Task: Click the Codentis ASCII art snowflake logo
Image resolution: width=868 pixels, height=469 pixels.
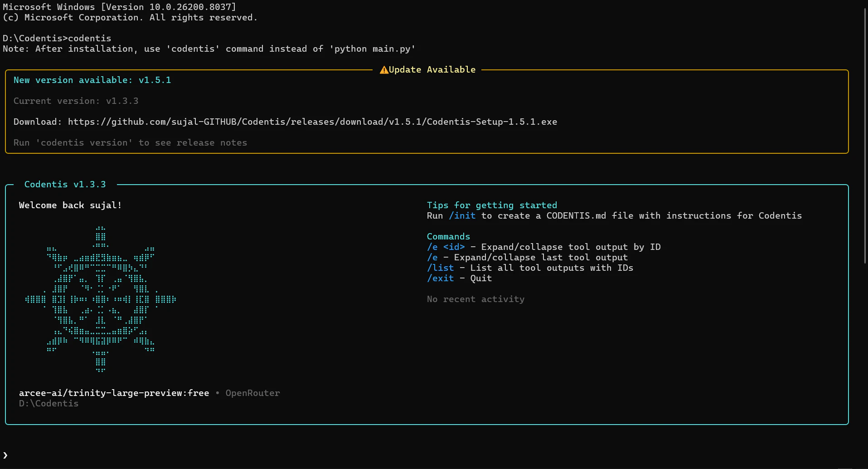Action: coord(101,298)
